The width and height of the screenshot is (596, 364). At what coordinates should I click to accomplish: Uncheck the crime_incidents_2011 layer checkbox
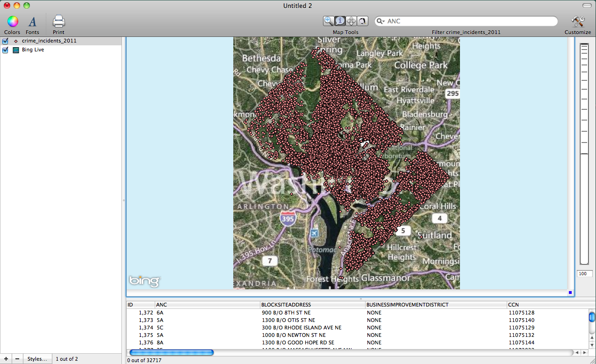pos(6,41)
